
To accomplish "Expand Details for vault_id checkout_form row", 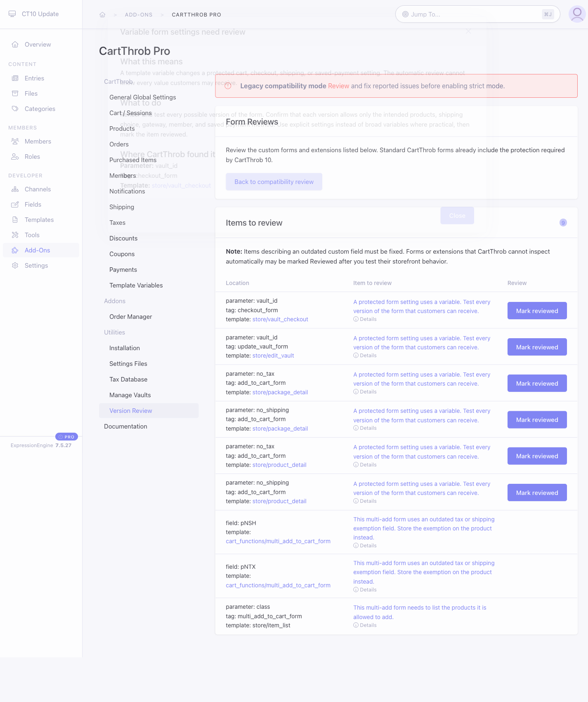I will point(365,319).
